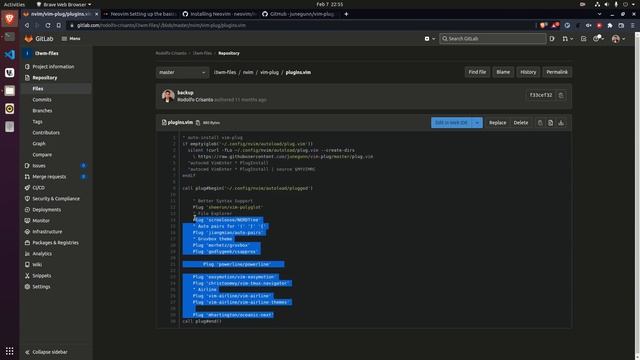Open Contributors in sidebar

46,133
